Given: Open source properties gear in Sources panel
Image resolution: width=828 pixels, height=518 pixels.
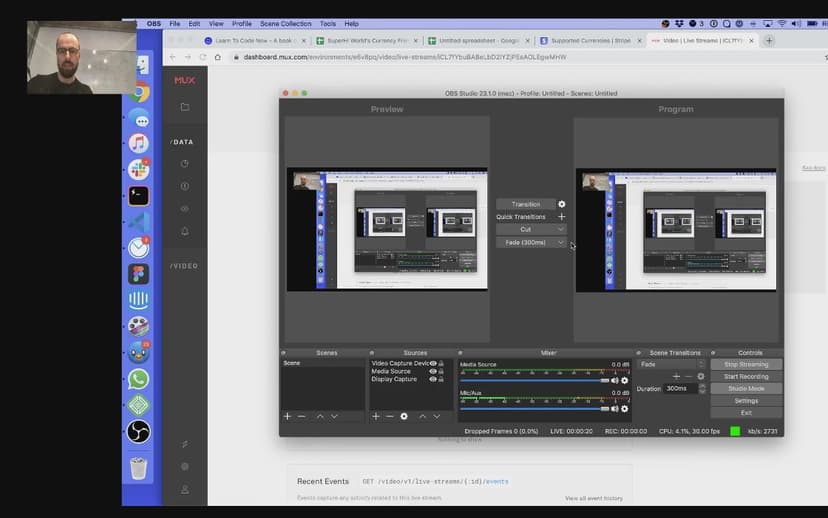Looking at the screenshot, I should pos(404,416).
